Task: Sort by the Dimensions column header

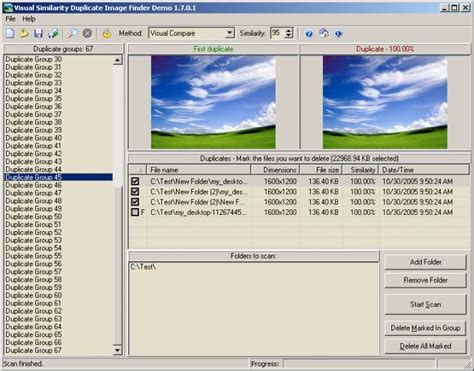Action: (x=275, y=170)
